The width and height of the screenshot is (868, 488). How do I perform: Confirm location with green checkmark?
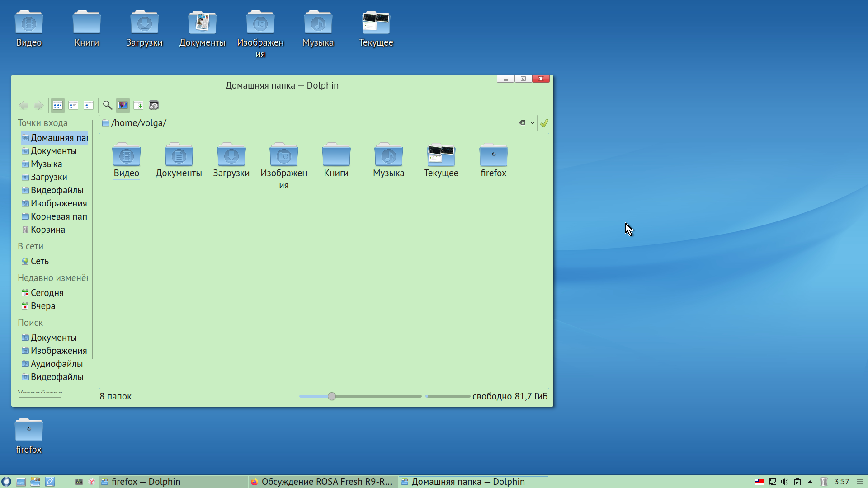coord(544,123)
